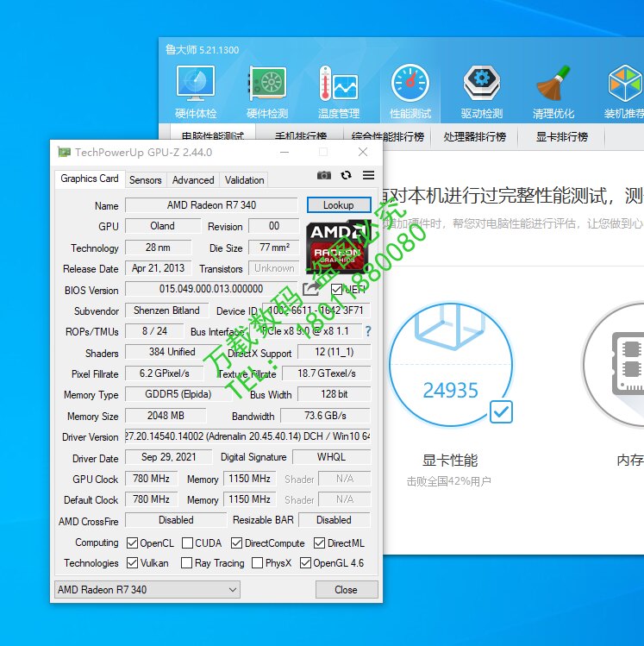
Task: Click the AMD Radeon Graphics logo
Action: (x=339, y=248)
